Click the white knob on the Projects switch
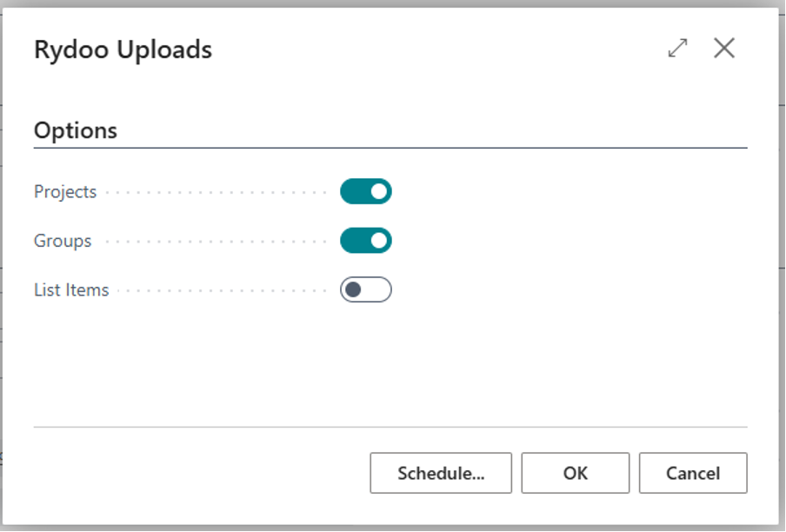The image size is (786, 532). pos(378,191)
